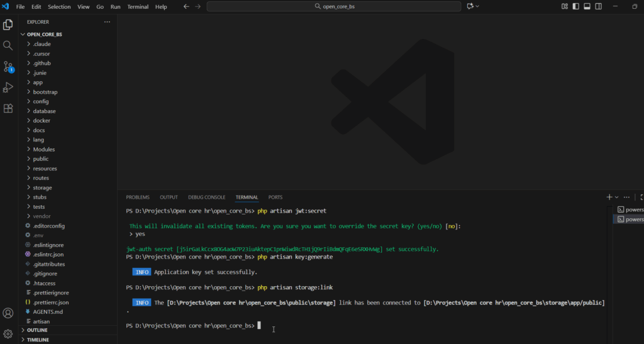Open the Terminal menu in menu bar

138,6
